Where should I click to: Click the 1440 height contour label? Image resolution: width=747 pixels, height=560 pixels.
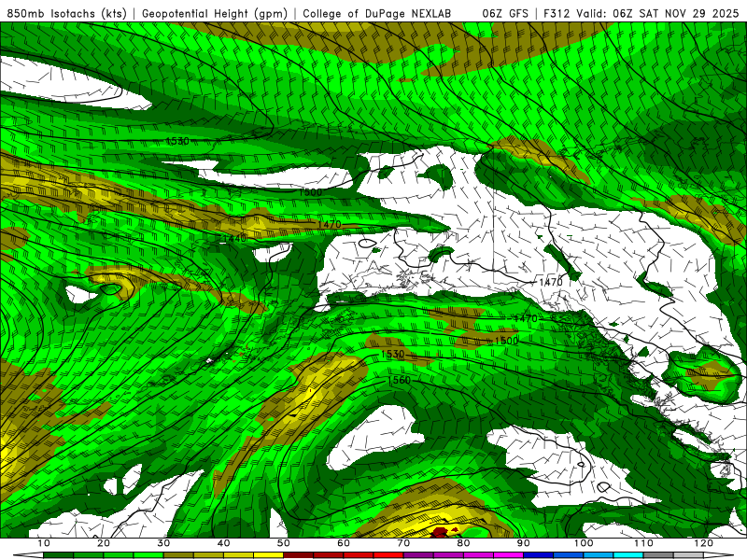tap(234, 238)
